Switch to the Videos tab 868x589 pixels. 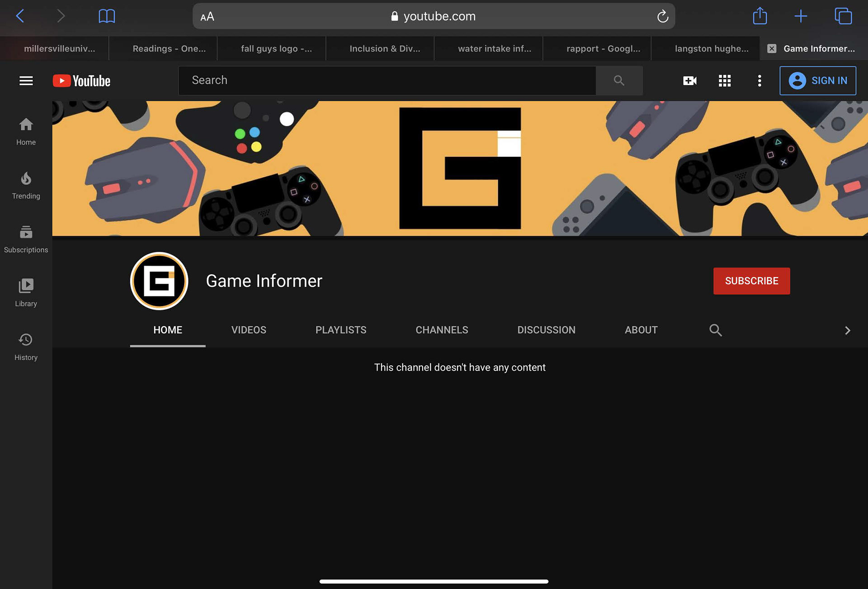(x=249, y=330)
